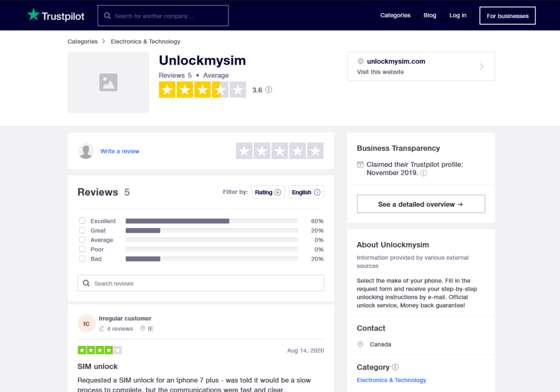Click the Electronics & Technology breadcrumb
The height and width of the screenshot is (392, 560).
click(145, 42)
